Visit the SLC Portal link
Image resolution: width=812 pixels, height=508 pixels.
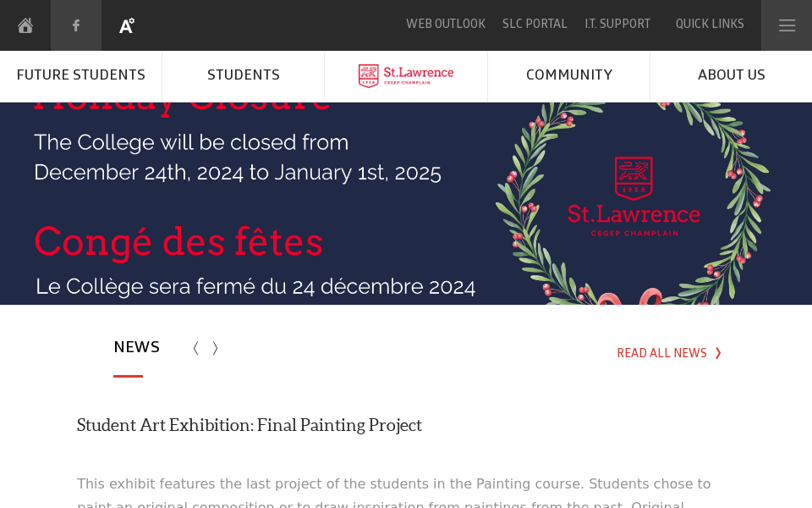[535, 24]
